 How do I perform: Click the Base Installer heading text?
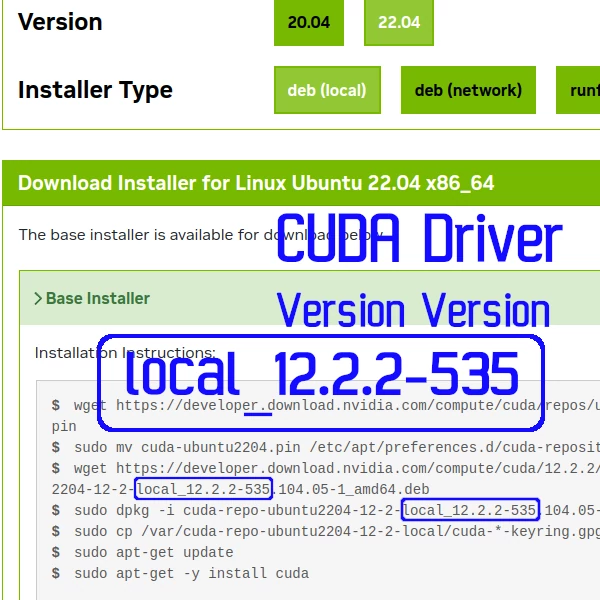[98, 298]
